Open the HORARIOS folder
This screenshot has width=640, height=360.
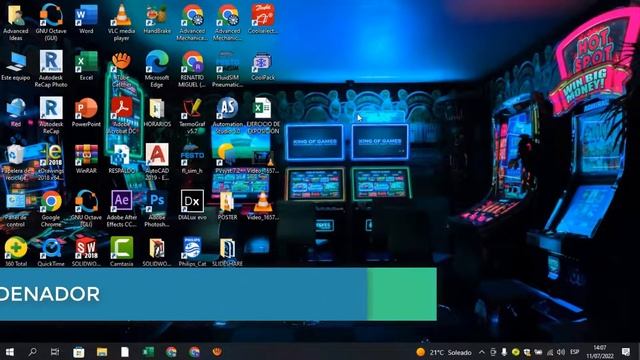(157, 112)
